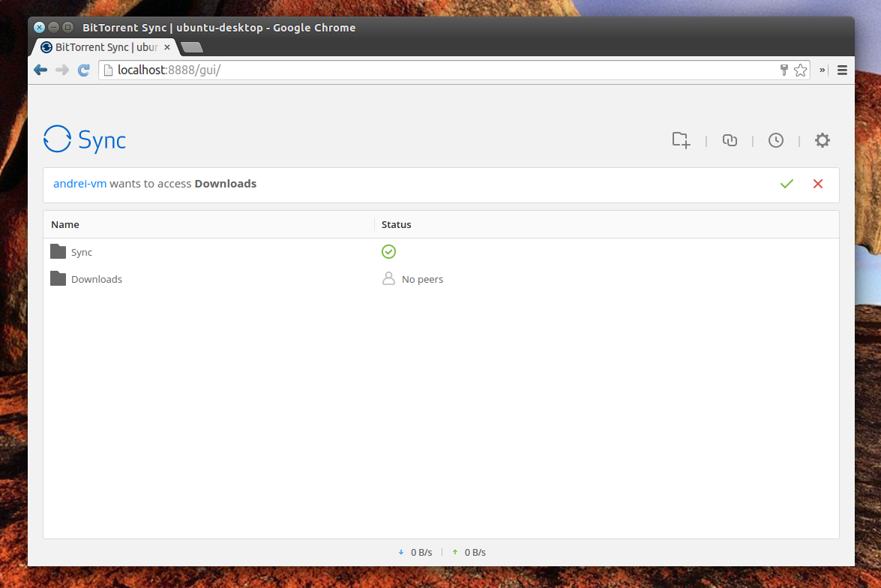Click the page icon in address bar
881x588 pixels.
click(x=109, y=70)
